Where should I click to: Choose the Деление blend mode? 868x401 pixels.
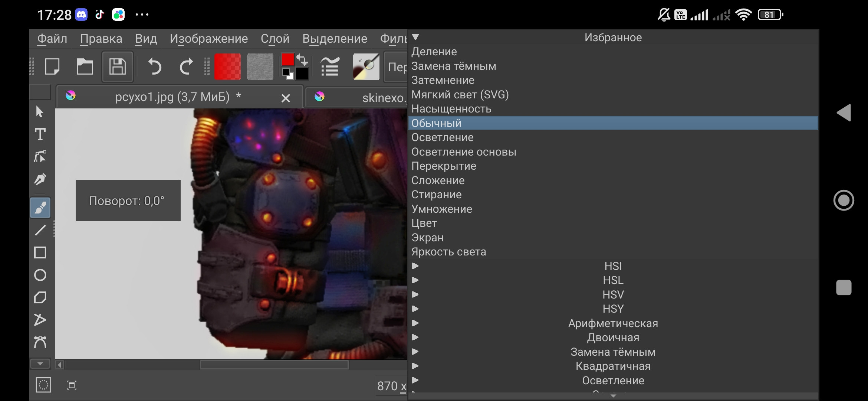[613, 52]
